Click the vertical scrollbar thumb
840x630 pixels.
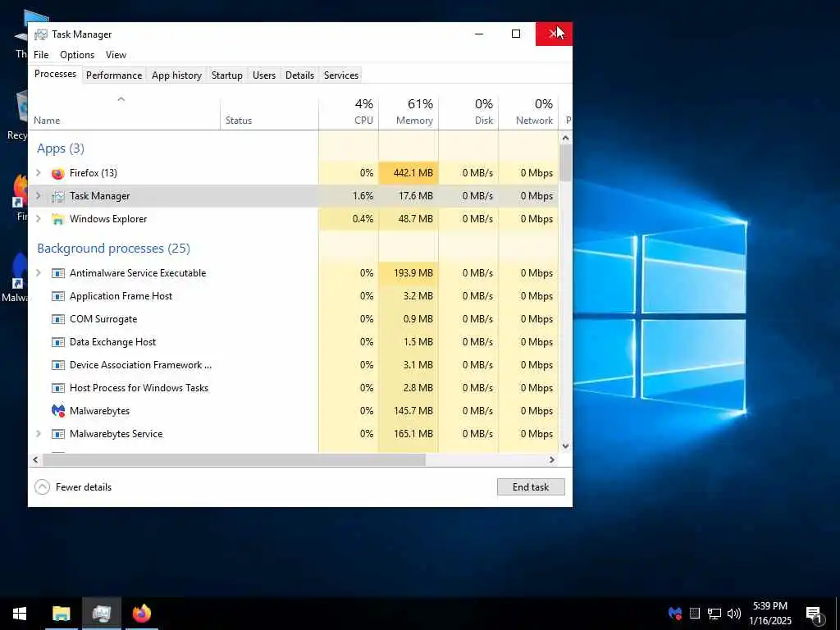[x=565, y=163]
